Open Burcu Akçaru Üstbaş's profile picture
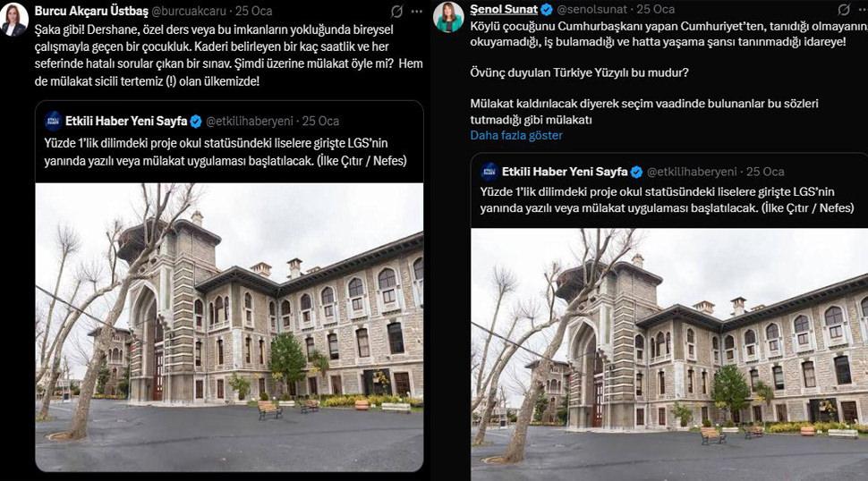The height and width of the screenshot is (481, 868). click(13, 20)
